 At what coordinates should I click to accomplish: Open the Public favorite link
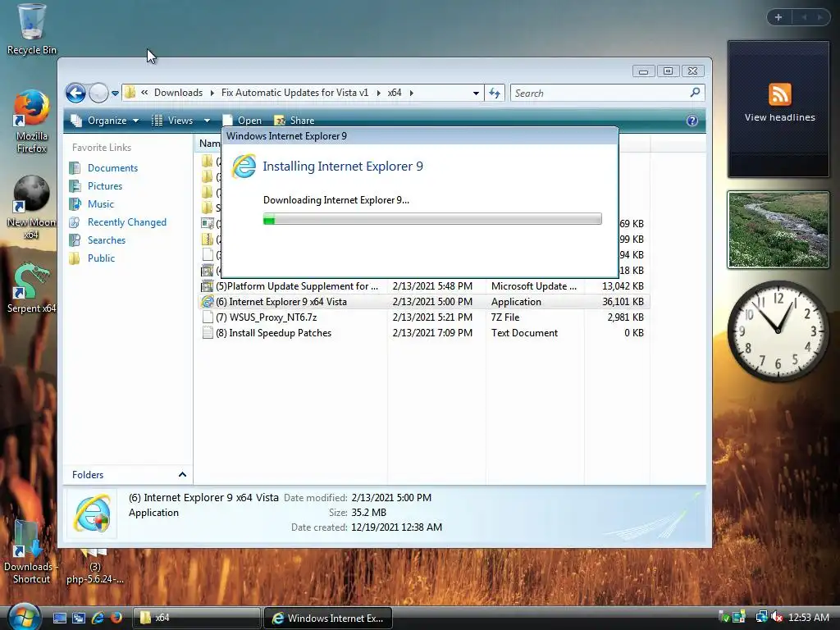pos(101,258)
